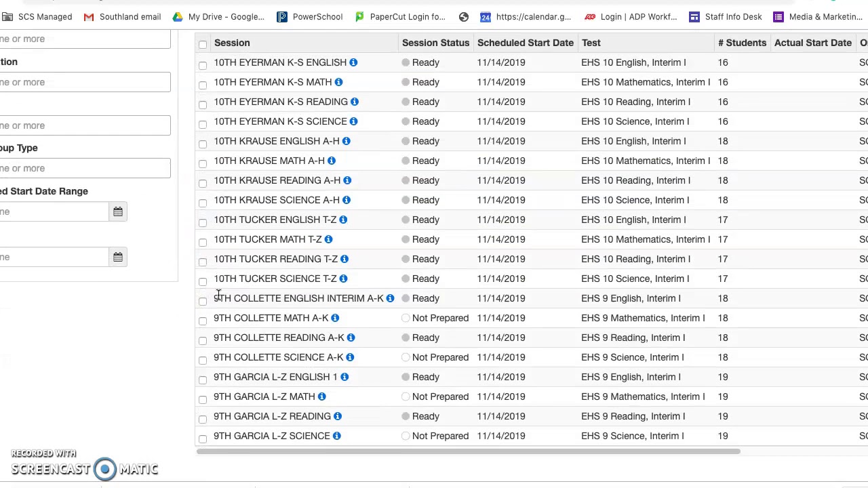Open PowerSchool bookmark
868x488 pixels.
coord(309,16)
